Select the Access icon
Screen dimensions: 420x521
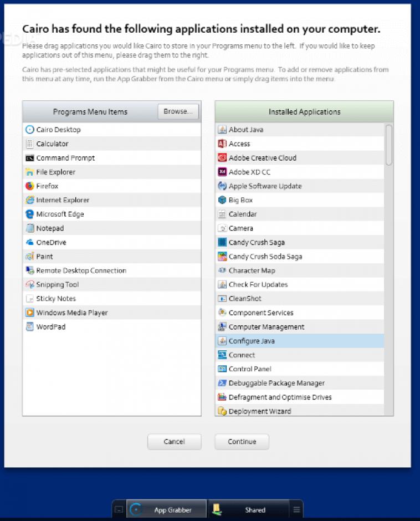coord(222,144)
